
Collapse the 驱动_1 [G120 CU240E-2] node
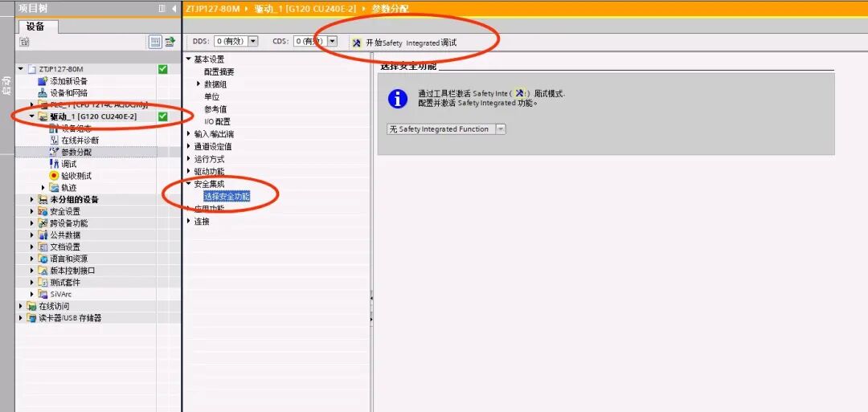[x=32, y=116]
